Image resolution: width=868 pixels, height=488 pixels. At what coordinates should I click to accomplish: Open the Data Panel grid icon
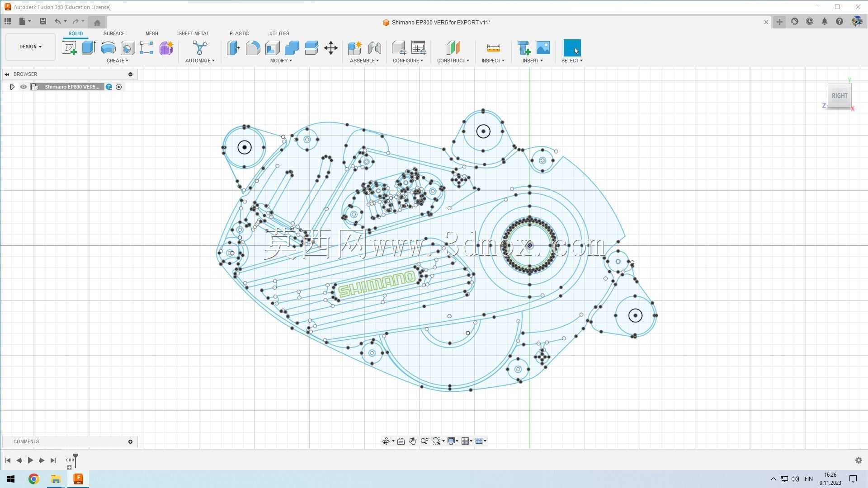tap(8, 21)
